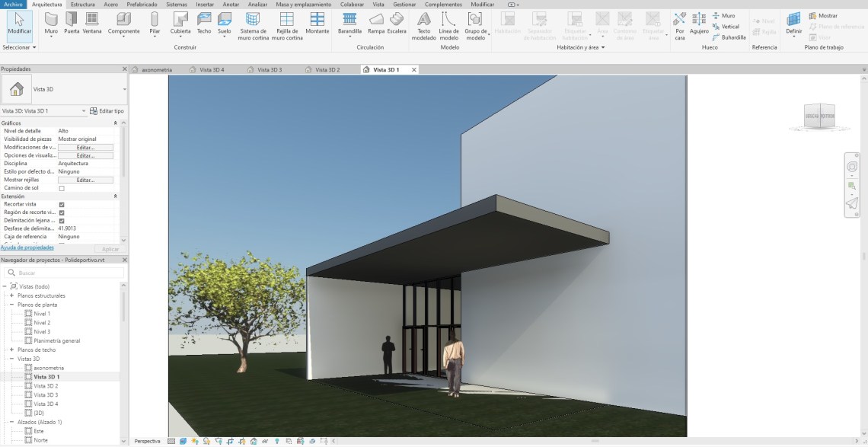Screen dimensions: 868x447
Task: Click the Buscar field in project browser
Action: click(65, 273)
